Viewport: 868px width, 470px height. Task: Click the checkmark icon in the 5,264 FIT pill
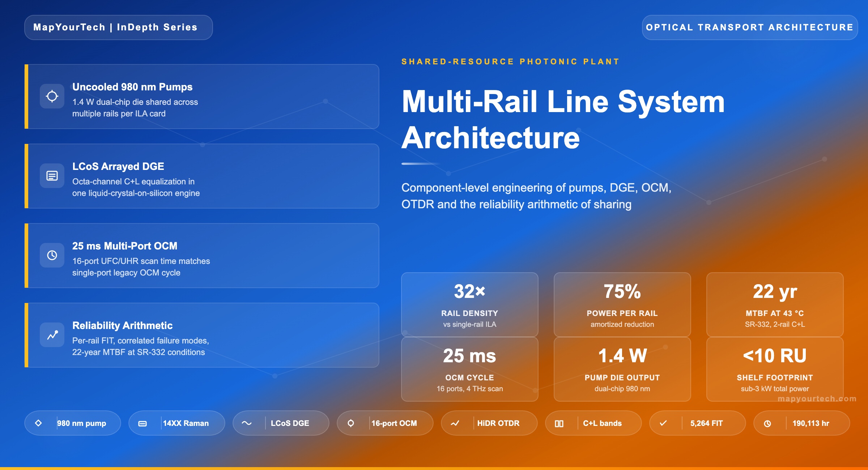click(x=663, y=423)
